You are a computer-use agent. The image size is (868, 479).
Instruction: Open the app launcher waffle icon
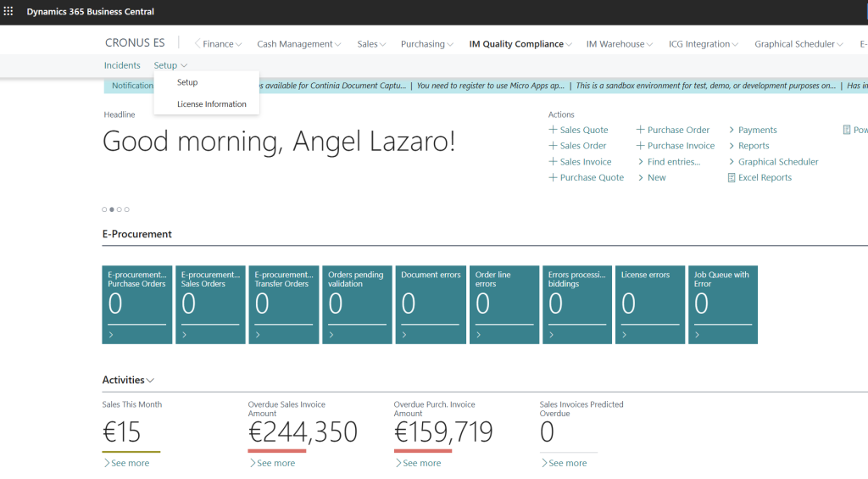pos(8,11)
